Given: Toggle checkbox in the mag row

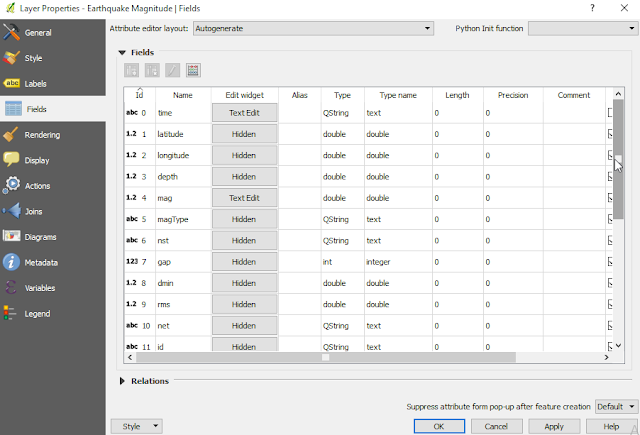Looking at the screenshot, I should pyautogui.click(x=610, y=198).
